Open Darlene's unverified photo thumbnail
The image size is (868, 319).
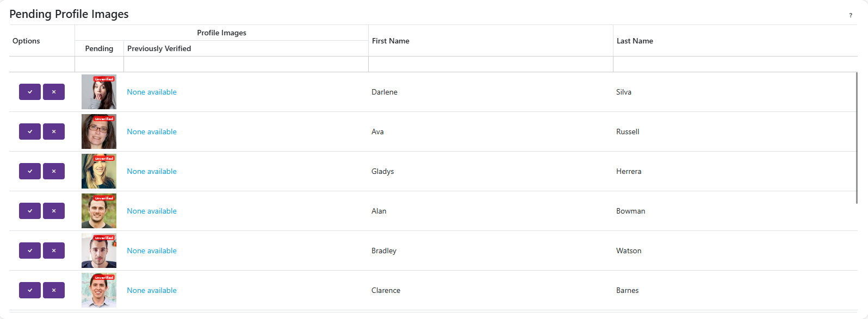(99, 92)
